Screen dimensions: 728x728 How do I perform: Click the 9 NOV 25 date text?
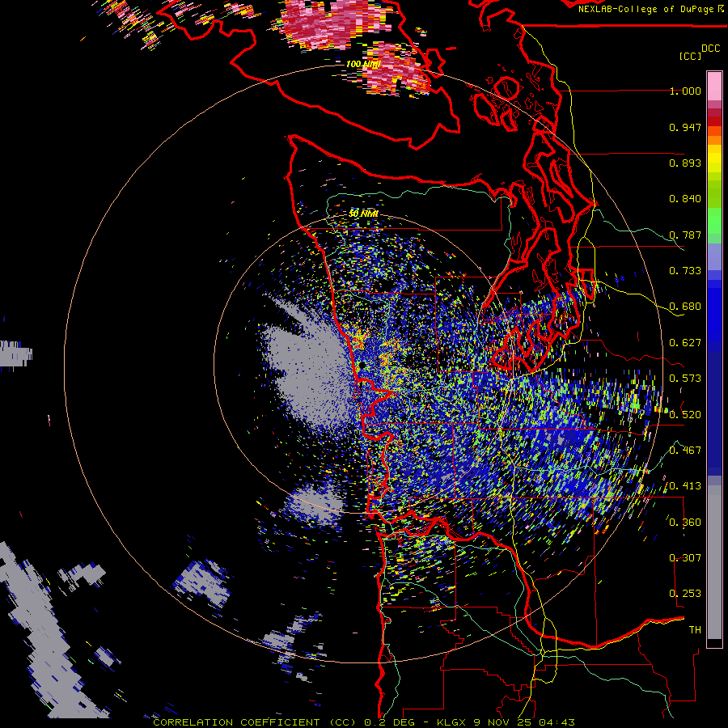click(x=504, y=722)
